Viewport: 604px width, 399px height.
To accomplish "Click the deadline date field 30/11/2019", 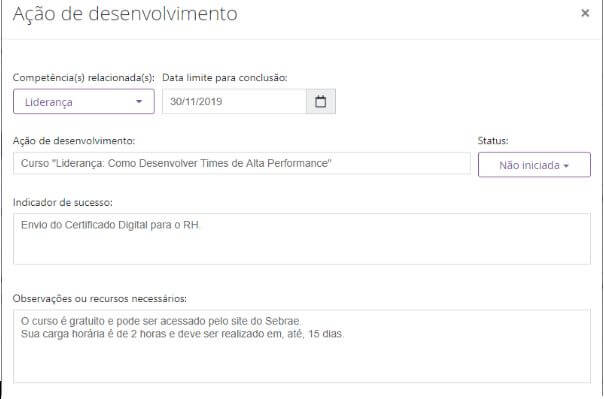I will click(234, 102).
